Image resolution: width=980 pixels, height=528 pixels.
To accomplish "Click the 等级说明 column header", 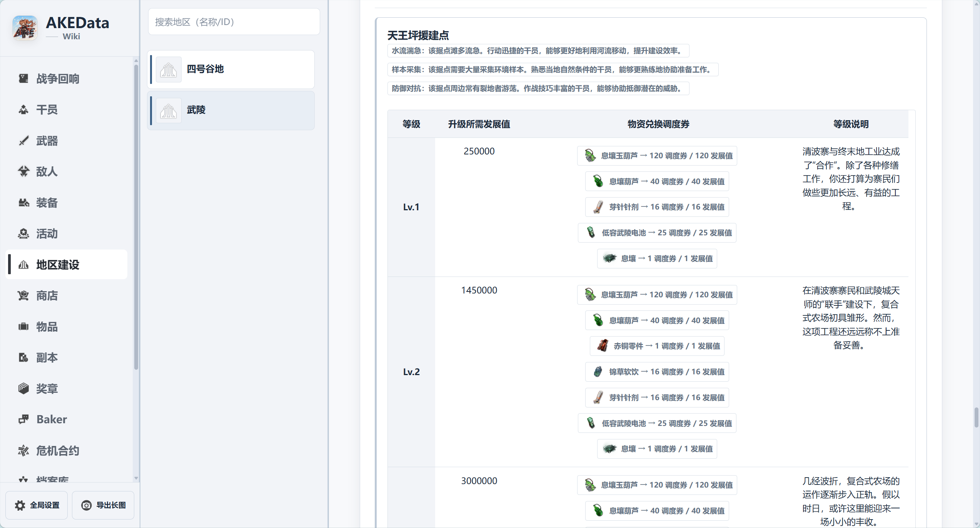I will pyautogui.click(x=851, y=124).
